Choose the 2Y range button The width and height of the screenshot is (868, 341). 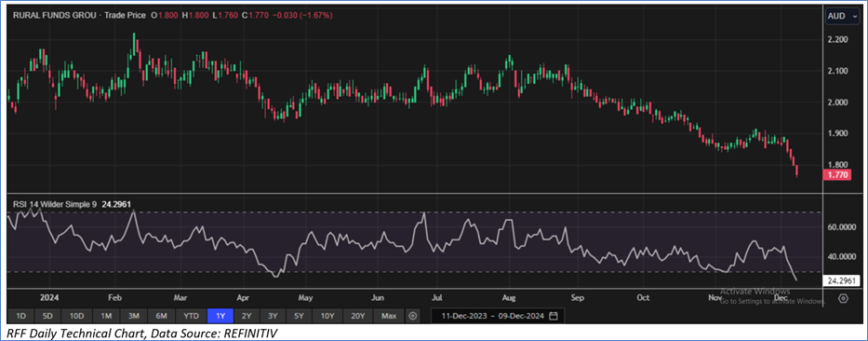[x=247, y=316]
